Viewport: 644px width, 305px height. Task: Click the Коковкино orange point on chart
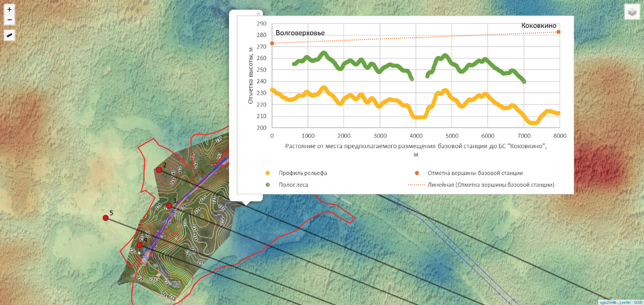559,32
